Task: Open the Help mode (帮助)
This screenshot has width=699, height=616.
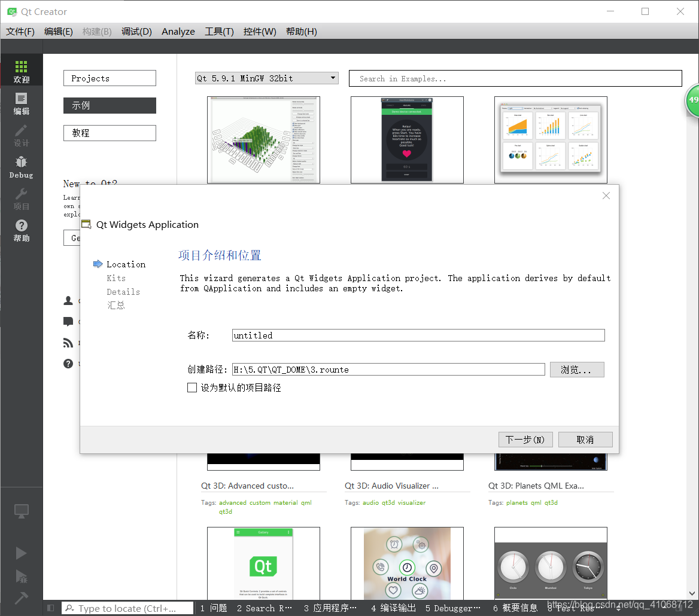Action: tap(22, 231)
